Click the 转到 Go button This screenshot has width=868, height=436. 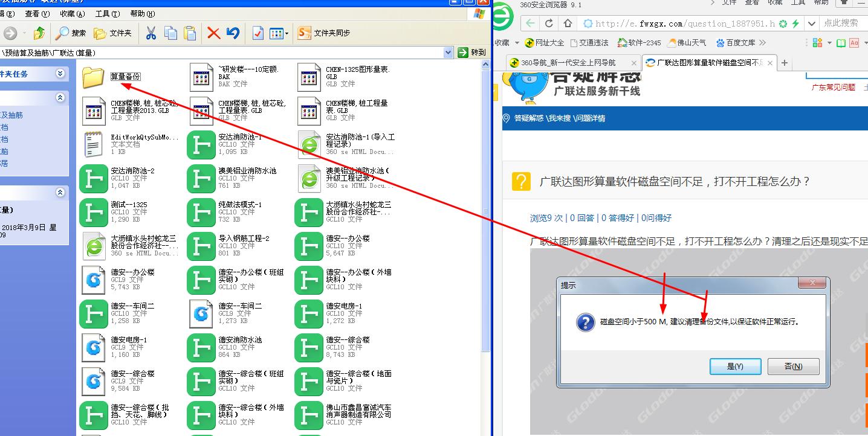472,53
